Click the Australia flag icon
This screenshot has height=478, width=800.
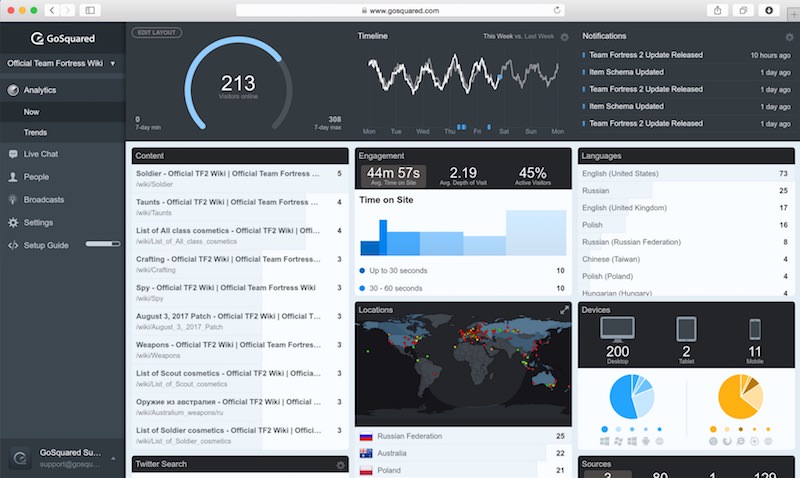pos(366,454)
